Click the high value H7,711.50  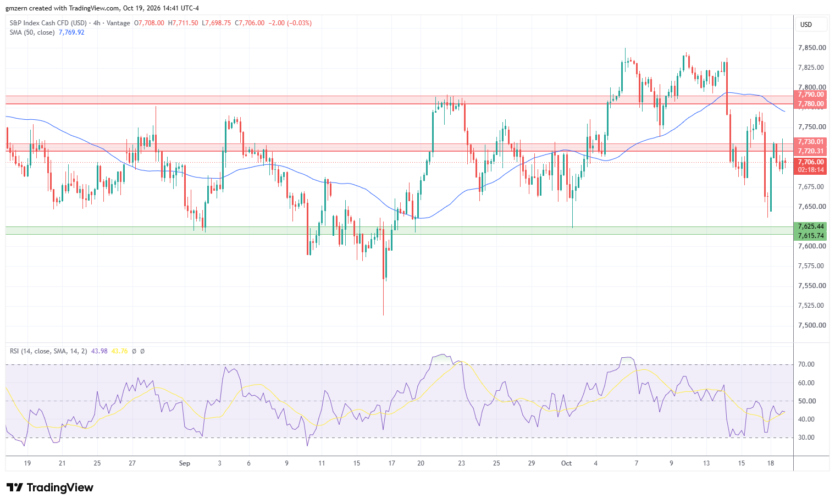coord(183,23)
